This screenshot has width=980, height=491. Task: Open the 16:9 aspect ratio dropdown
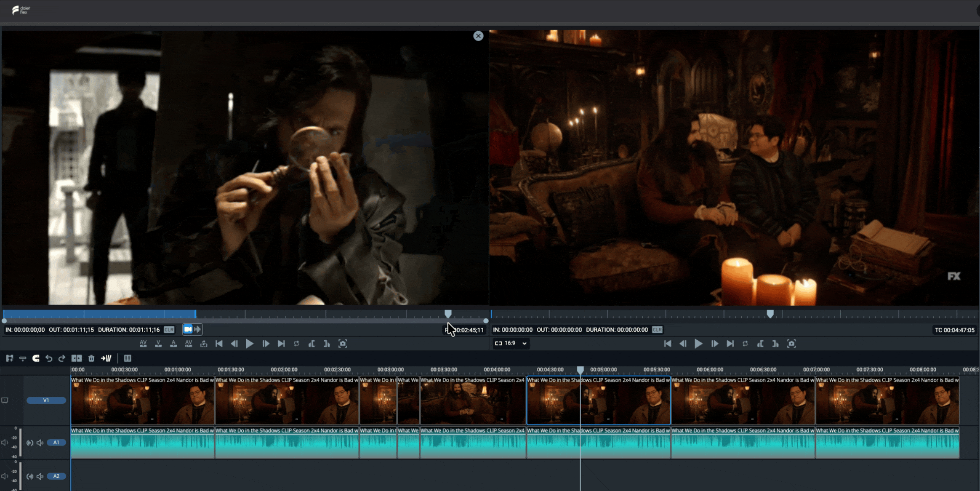click(x=511, y=343)
